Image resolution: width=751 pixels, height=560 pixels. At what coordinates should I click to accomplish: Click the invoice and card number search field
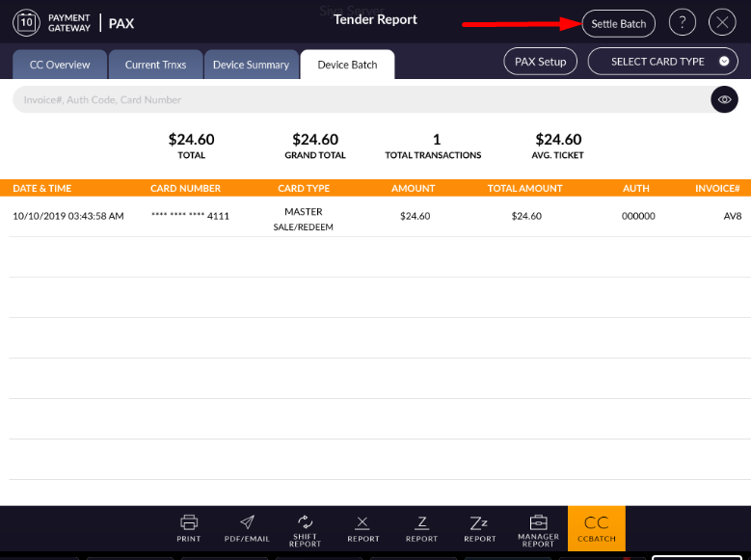point(357,99)
